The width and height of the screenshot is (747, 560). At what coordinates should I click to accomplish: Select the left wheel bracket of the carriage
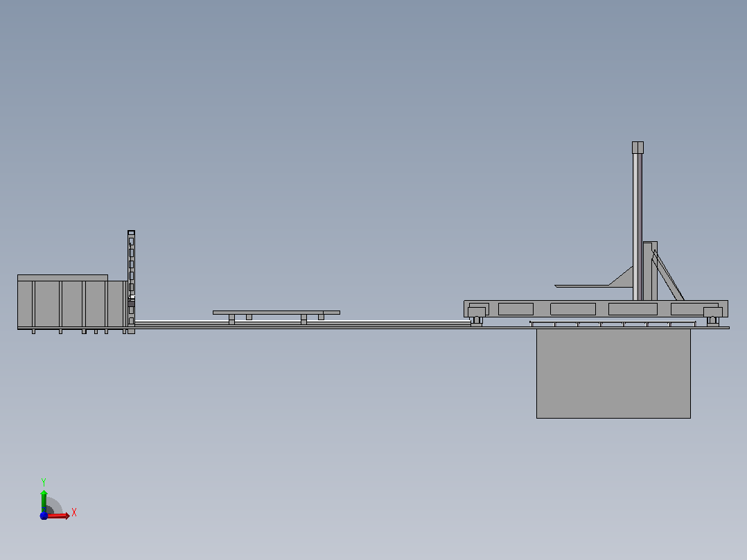point(477,315)
